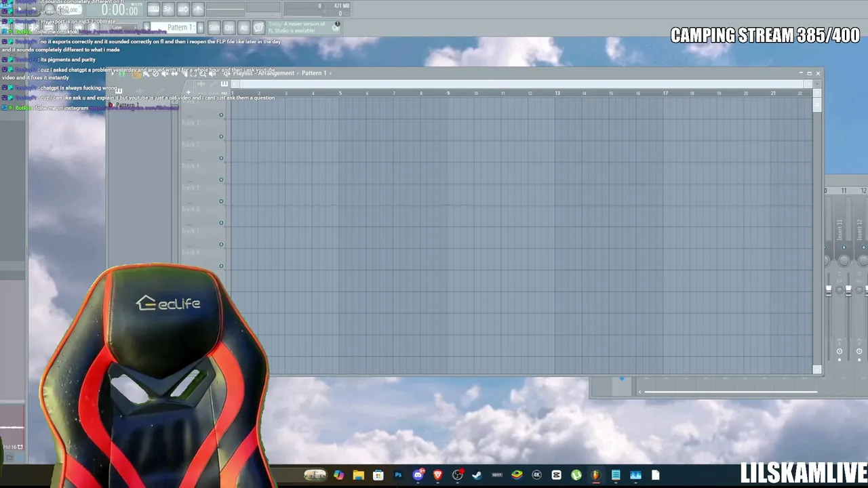This screenshot has width=868, height=488.
Task: Click the Playlist vertical scrollbar thumb
Action: point(817,104)
